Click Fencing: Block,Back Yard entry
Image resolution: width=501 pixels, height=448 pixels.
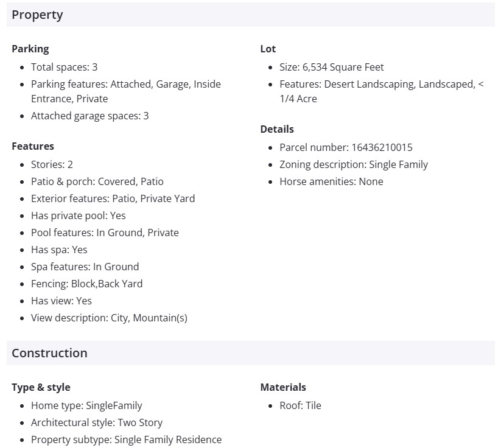pyautogui.click(x=86, y=284)
